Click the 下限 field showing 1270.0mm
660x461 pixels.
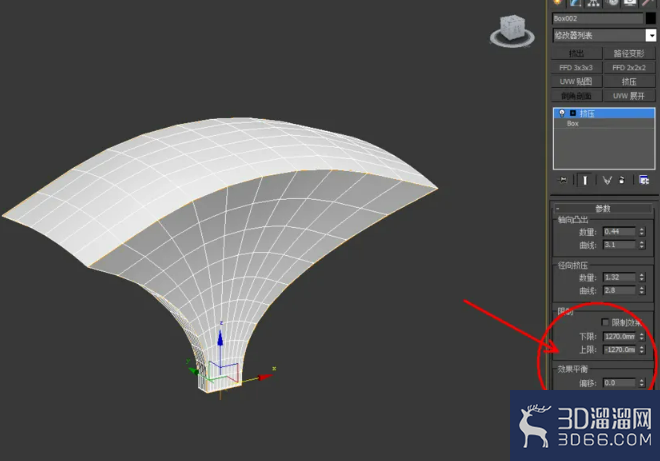[x=620, y=336]
